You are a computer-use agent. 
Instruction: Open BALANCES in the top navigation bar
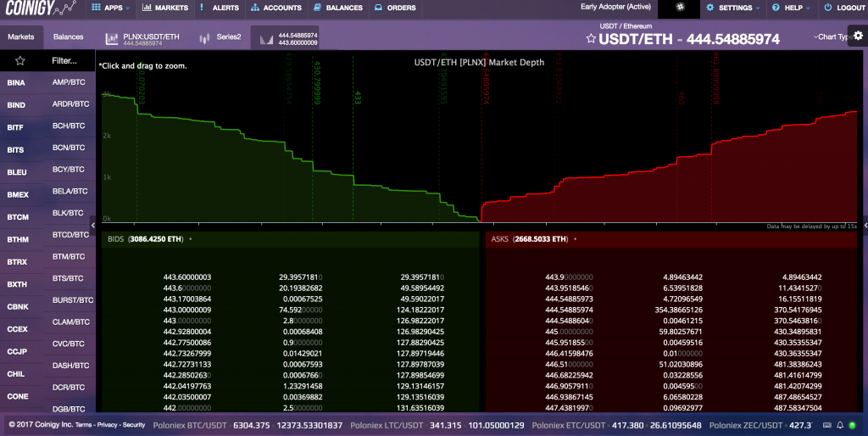tap(337, 8)
